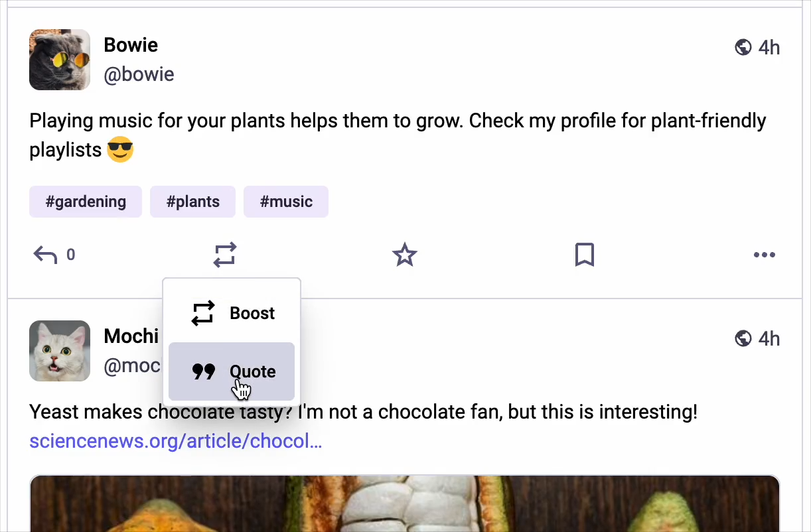Open the three-dots more menu on Bowie's post
811x532 pixels.
(x=764, y=255)
